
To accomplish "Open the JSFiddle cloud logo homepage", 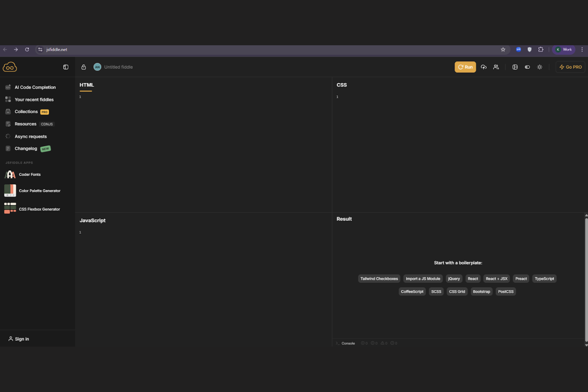I will point(10,67).
